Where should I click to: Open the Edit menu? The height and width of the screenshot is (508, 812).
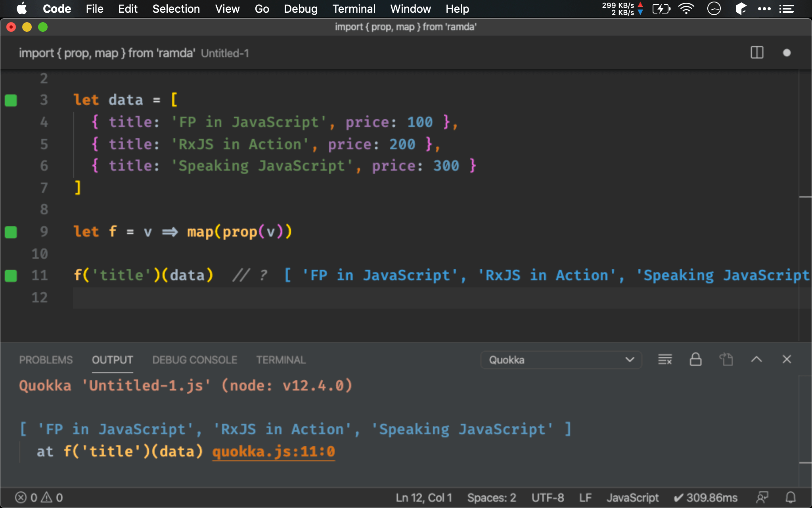click(x=128, y=9)
